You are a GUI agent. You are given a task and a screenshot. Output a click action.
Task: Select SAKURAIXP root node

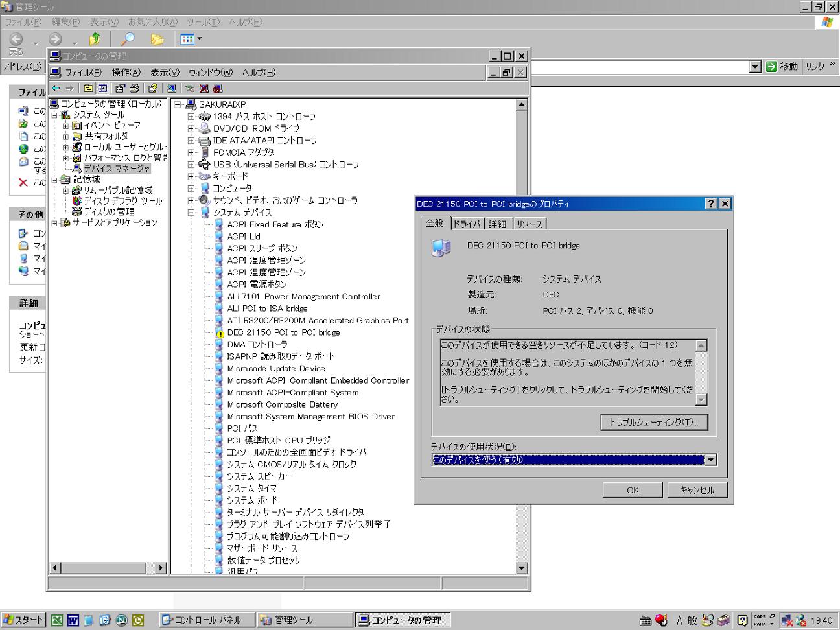point(222,104)
